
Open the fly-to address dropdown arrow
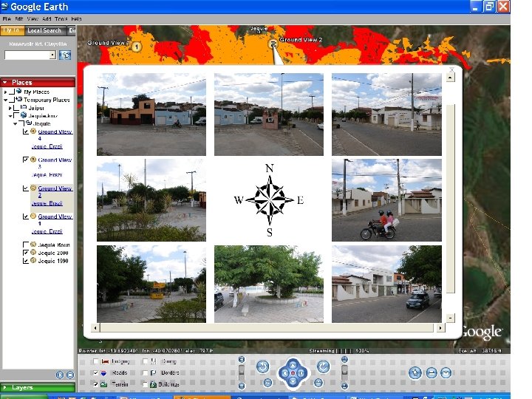tap(52, 55)
